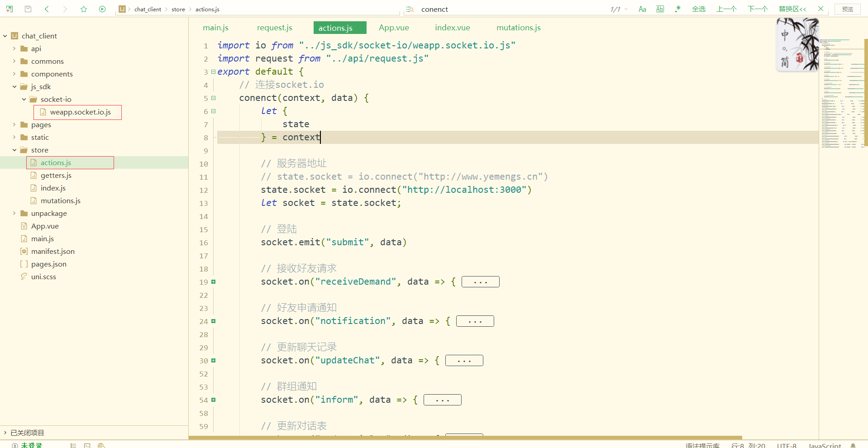
Task: Toggle regular expression search option
Action: (x=677, y=9)
